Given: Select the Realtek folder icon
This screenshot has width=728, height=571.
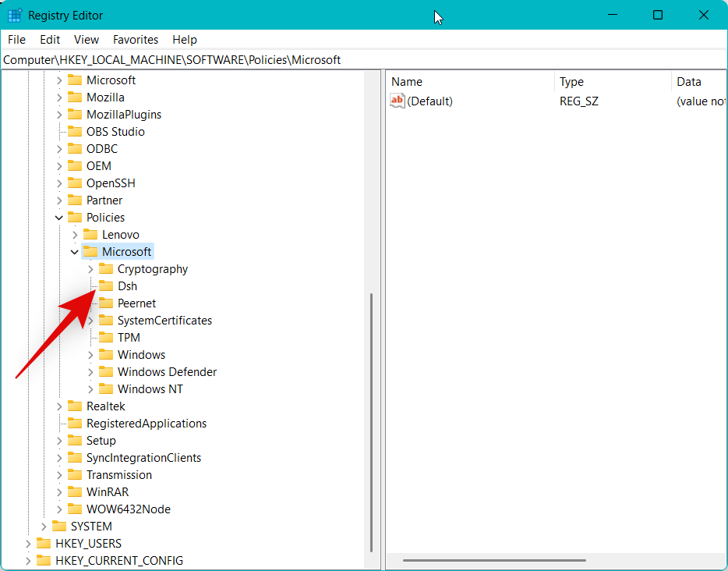Looking at the screenshot, I should coord(75,406).
